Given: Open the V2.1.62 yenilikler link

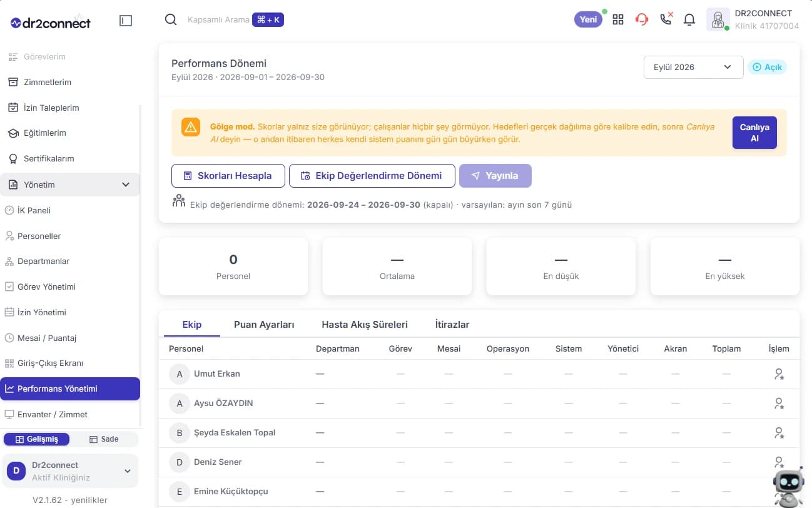Looking at the screenshot, I should (70, 500).
